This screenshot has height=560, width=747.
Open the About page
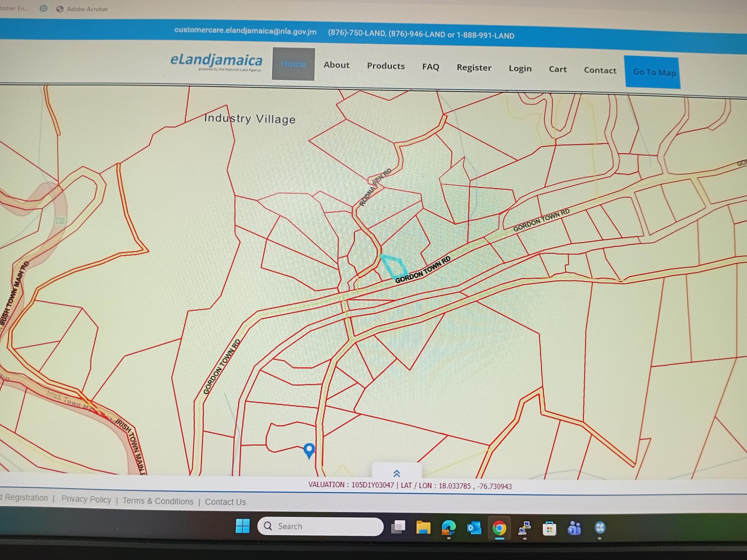[337, 65]
